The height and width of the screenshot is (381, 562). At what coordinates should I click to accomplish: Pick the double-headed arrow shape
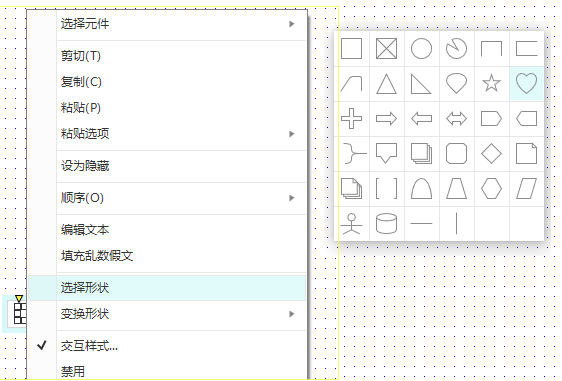[456, 119]
